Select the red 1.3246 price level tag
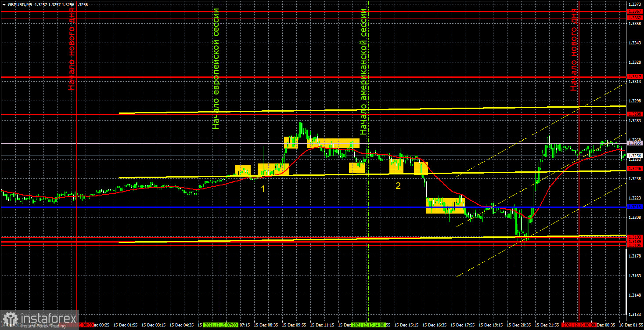The image size is (644, 330). tap(635, 169)
